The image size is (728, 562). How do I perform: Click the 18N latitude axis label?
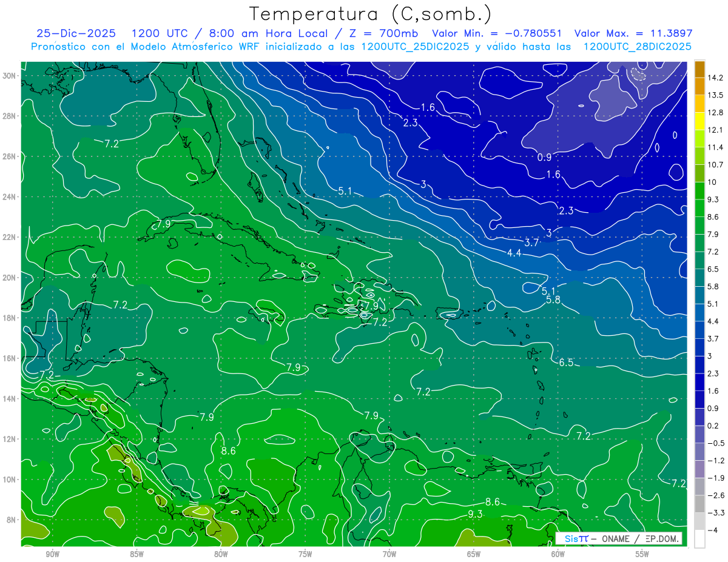tap(9, 318)
